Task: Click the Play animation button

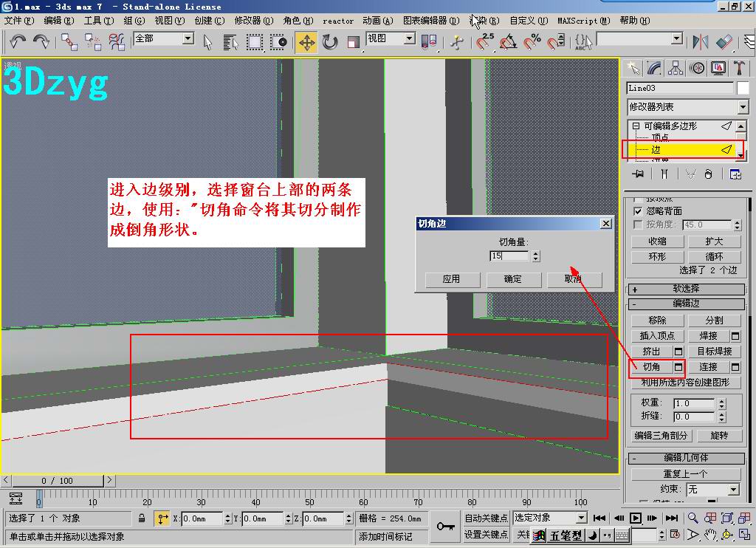Action: (x=636, y=518)
